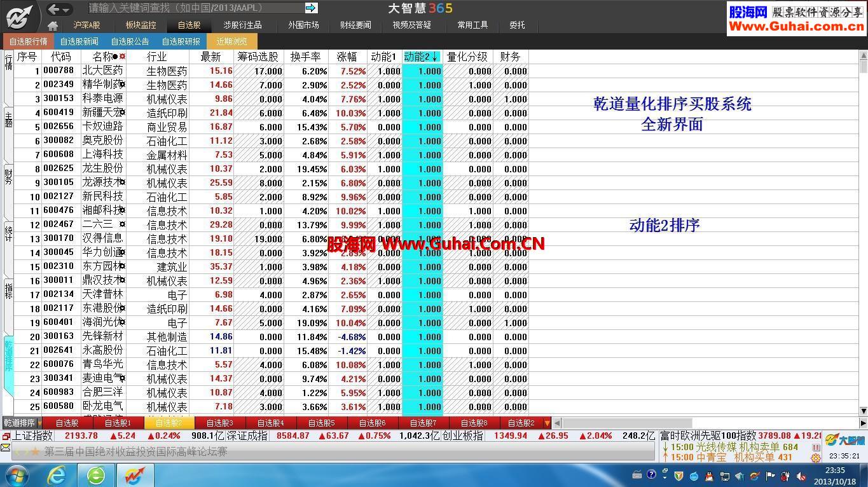Open the green 360 browser taskbar icon

point(96,475)
